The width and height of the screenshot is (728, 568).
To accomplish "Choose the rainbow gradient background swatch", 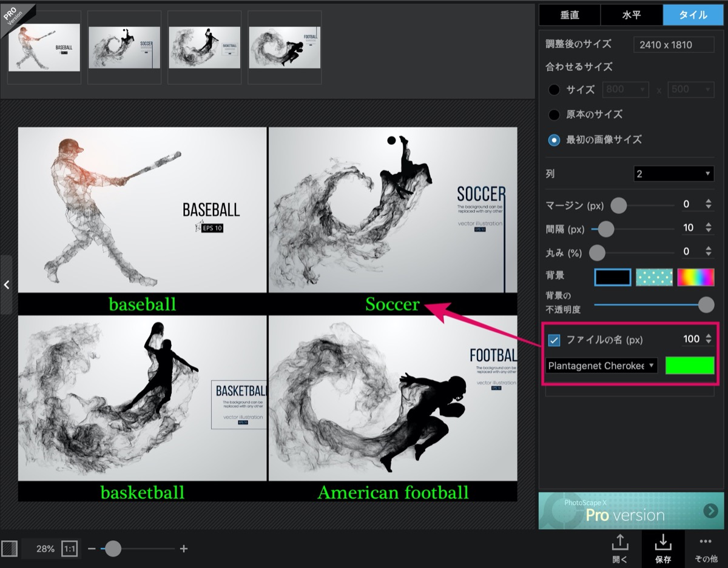I will [x=696, y=277].
